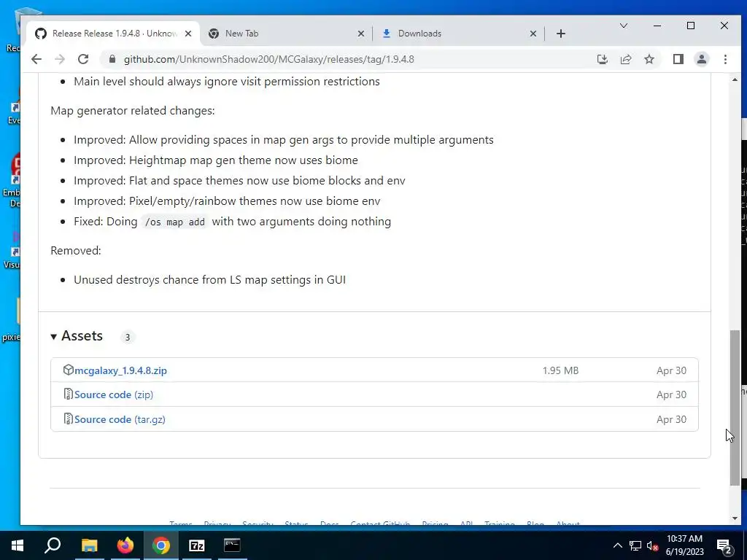Viewport: 747px width, 560px height.
Task: Click the 1.95 MB file size text
Action: pos(560,370)
